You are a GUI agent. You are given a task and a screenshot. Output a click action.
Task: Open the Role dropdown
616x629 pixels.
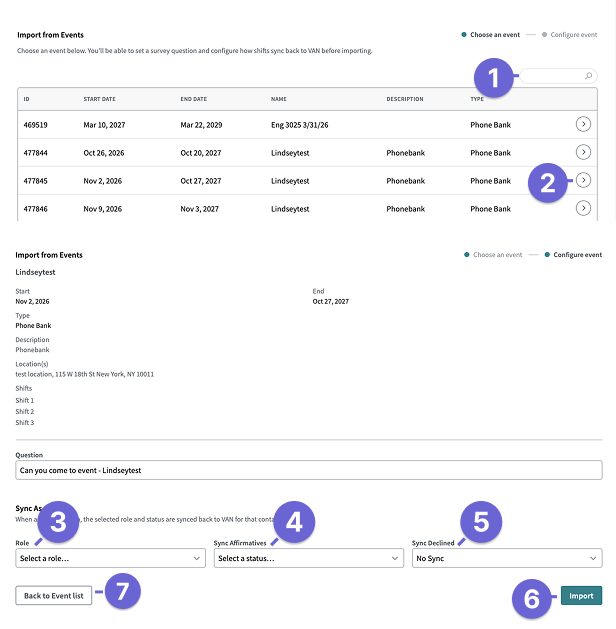[110, 558]
